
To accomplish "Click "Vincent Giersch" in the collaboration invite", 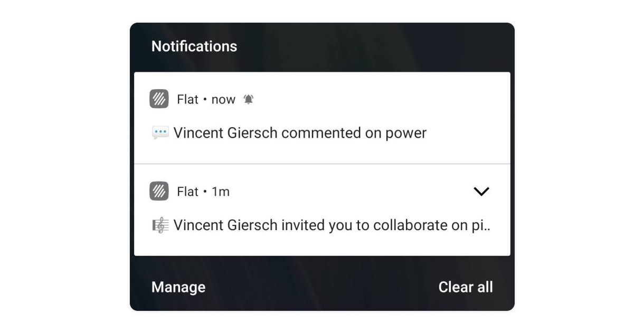I will click(x=225, y=225).
